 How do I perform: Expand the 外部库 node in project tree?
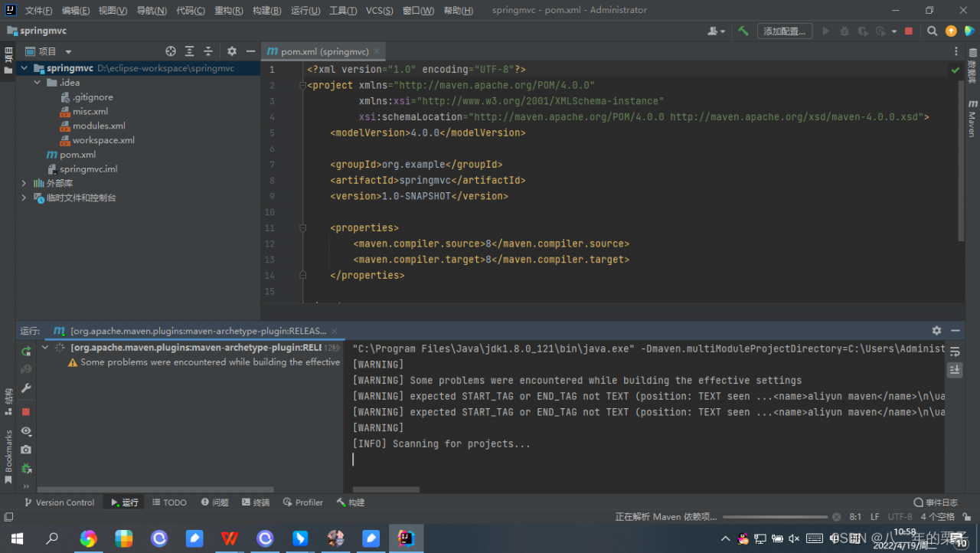24,184
